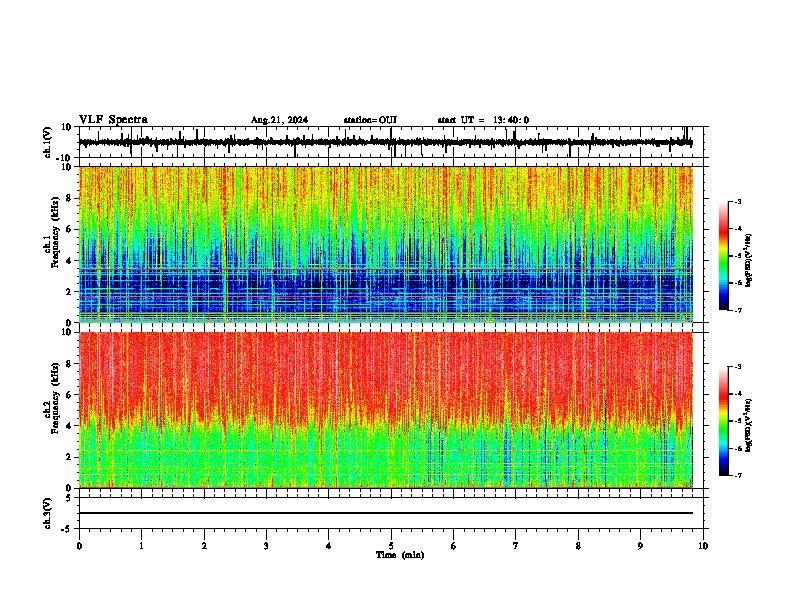This screenshot has width=792, height=612.
Task: Click time axis tick label "10"
Action: 703,546
